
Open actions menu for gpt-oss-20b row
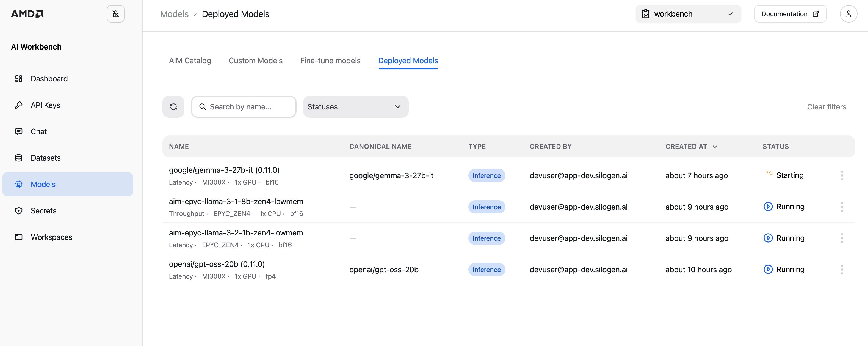click(842, 270)
